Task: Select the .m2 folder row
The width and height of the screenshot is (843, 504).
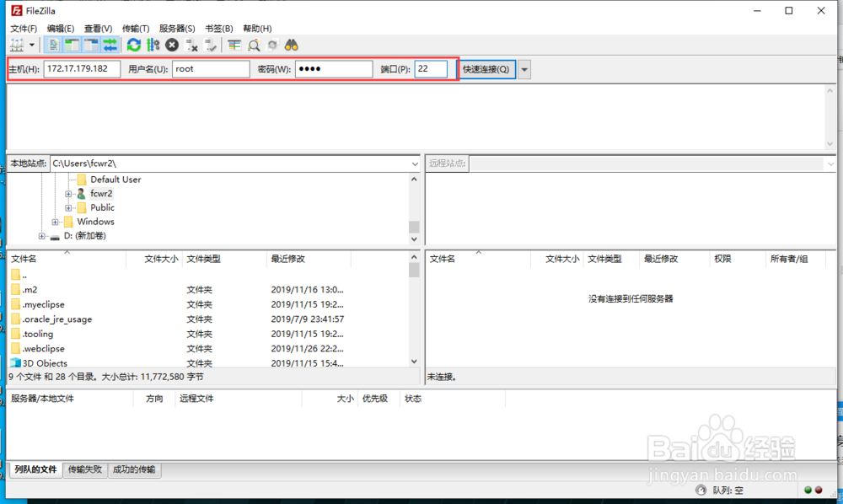Action: pos(208,290)
